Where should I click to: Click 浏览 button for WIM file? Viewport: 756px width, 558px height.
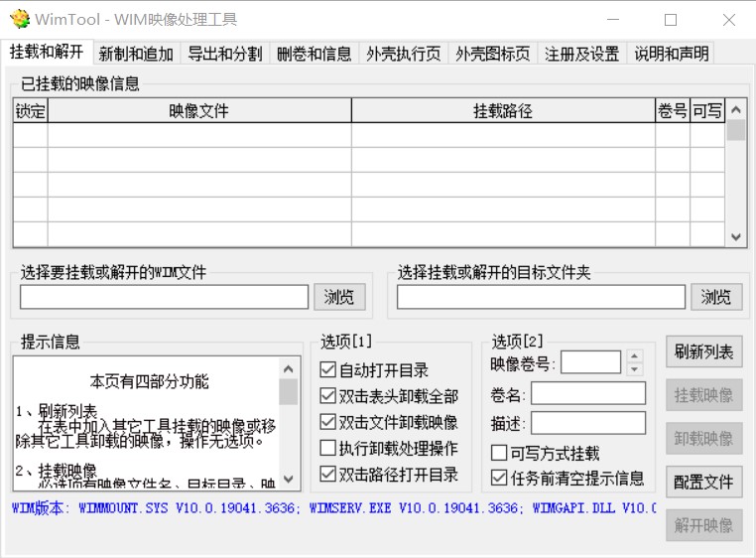point(339,297)
